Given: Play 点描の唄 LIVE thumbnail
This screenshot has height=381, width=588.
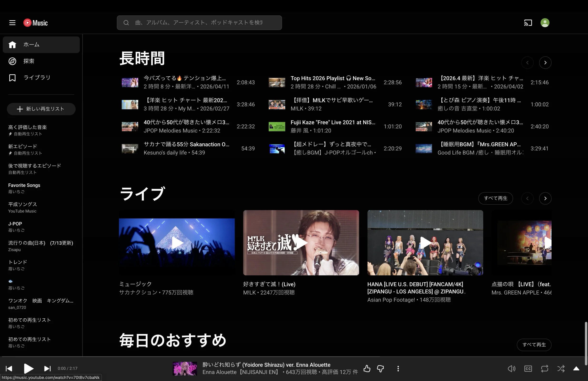Looking at the screenshot, I should point(522,243).
